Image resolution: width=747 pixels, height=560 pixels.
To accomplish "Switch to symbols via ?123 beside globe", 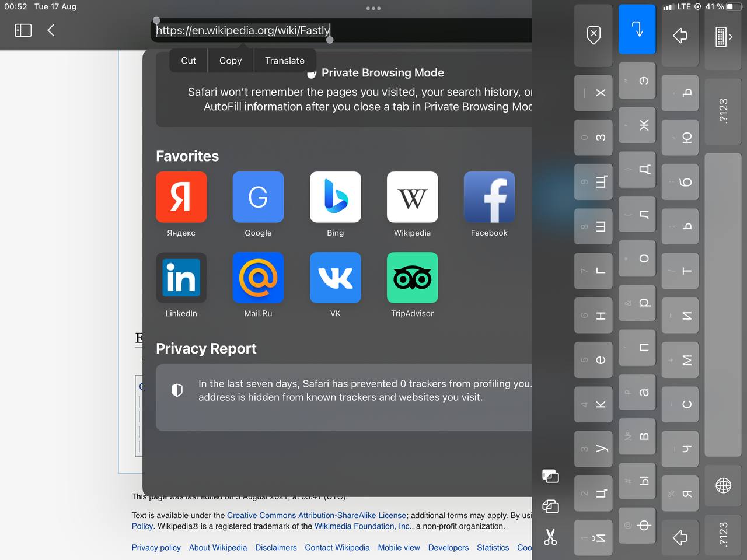I will coord(724,534).
